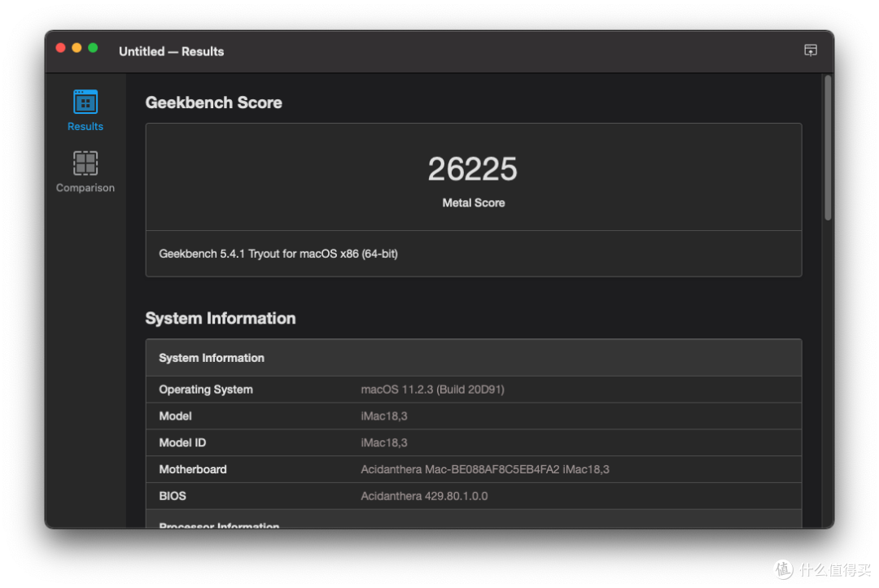This screenshot has height=588, width=879.
Task: Click the Operating System row
Action: (x=474, y=390)
